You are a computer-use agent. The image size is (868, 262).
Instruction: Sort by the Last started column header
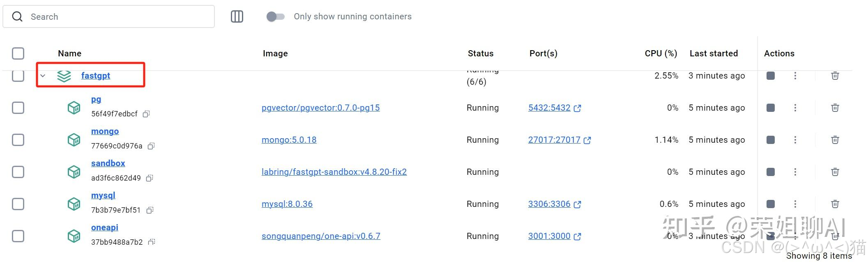pos(714,53)
